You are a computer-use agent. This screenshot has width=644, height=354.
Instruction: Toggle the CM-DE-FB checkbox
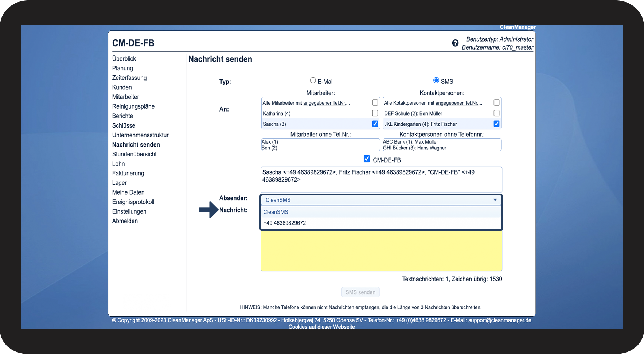click(367, 159)
